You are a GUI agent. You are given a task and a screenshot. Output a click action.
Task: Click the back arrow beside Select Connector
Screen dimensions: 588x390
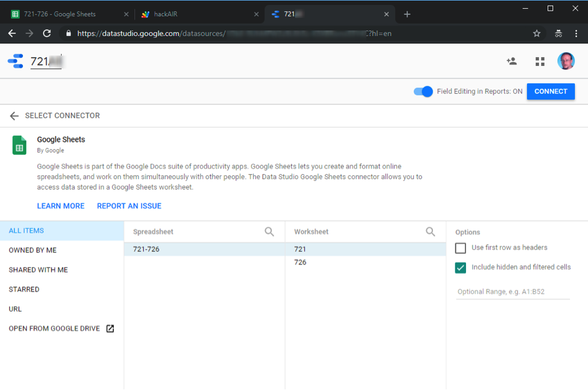(x=14, y=116)
